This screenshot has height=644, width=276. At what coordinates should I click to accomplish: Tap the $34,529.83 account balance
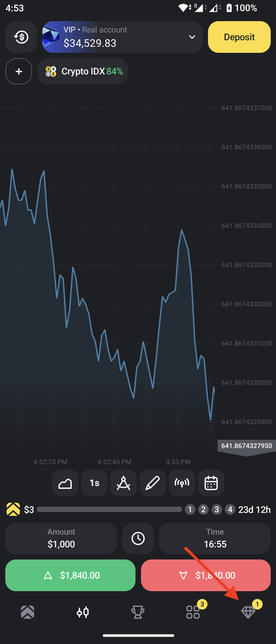point(90,43)
